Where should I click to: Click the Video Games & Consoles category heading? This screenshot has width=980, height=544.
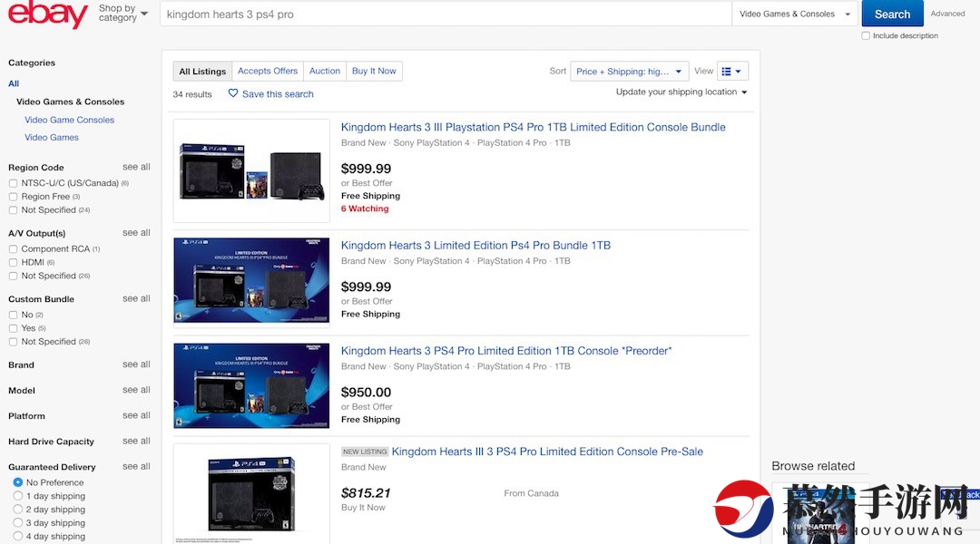click(70, 102)
